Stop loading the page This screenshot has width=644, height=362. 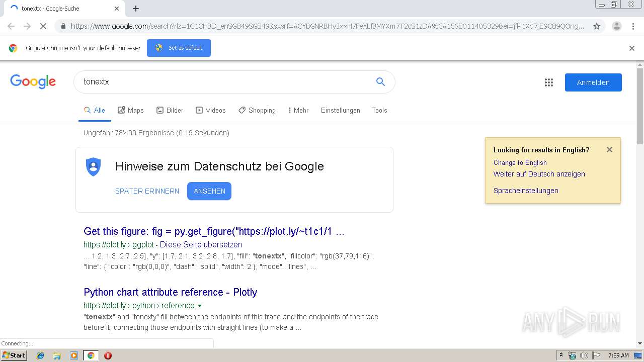tap(43, 26)
